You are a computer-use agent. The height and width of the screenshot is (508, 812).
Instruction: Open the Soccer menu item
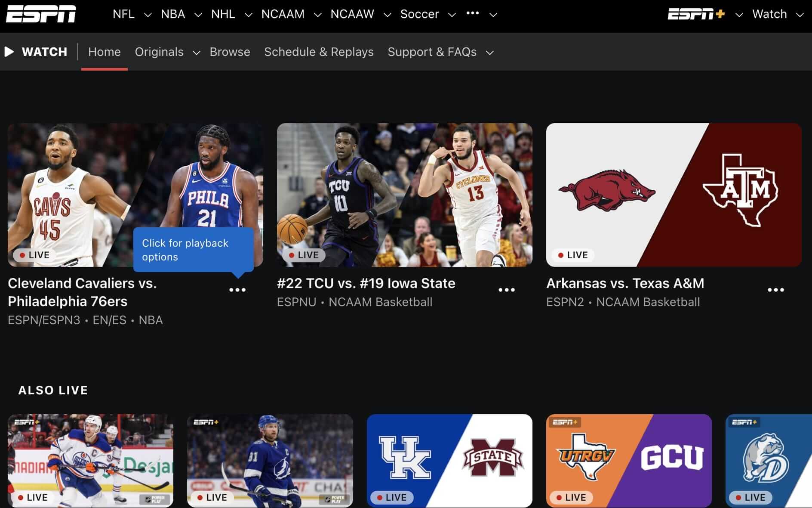coord(419,14)
